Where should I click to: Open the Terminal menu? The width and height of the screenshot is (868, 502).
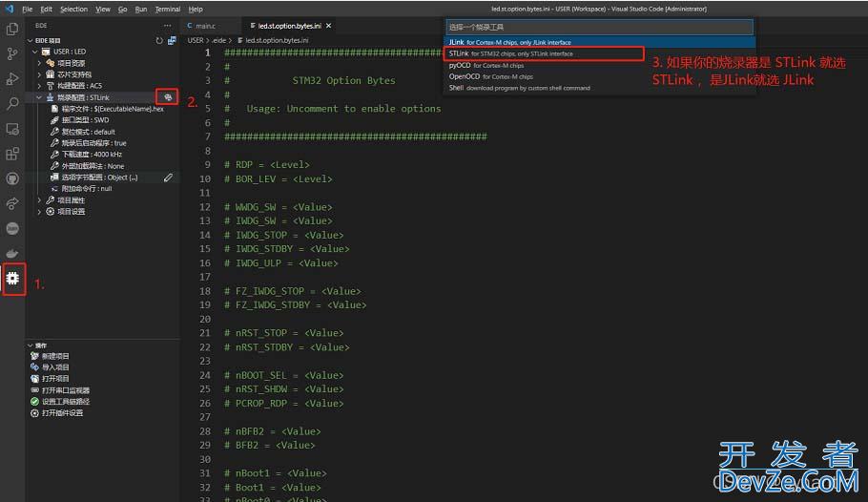[x=168, y=9]
